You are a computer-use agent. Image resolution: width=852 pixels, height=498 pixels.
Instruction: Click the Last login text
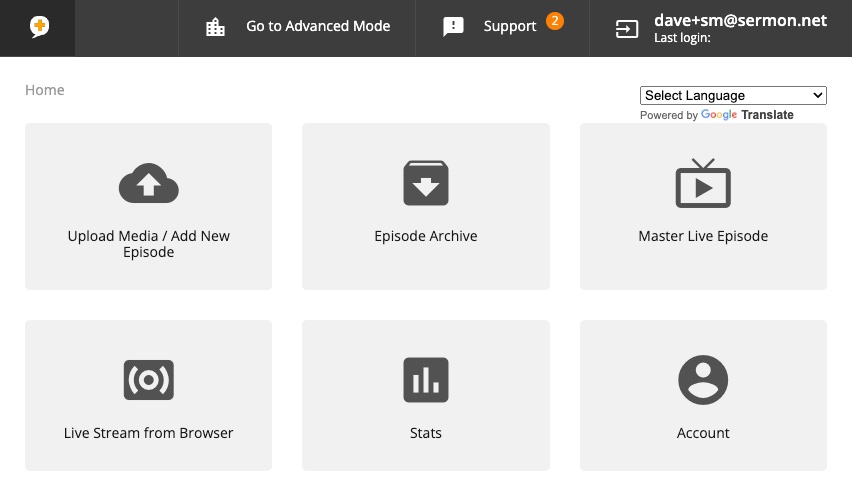click(682, 38)
